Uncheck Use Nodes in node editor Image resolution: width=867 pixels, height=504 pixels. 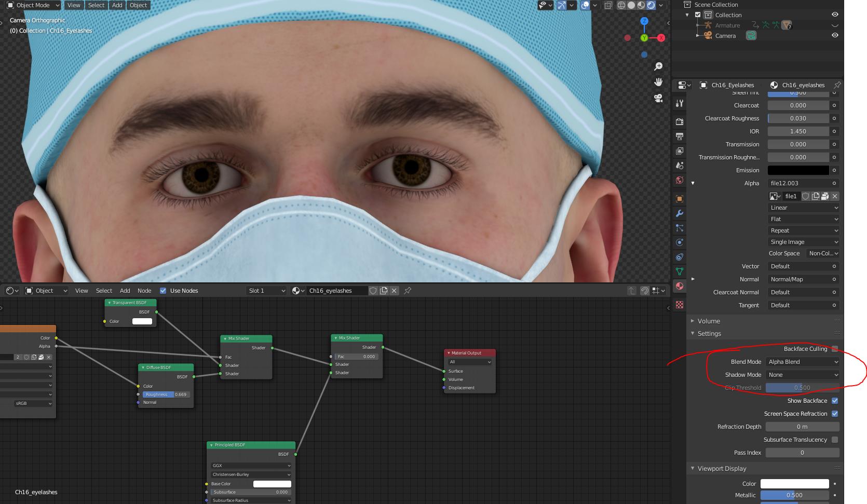[163, 291]
